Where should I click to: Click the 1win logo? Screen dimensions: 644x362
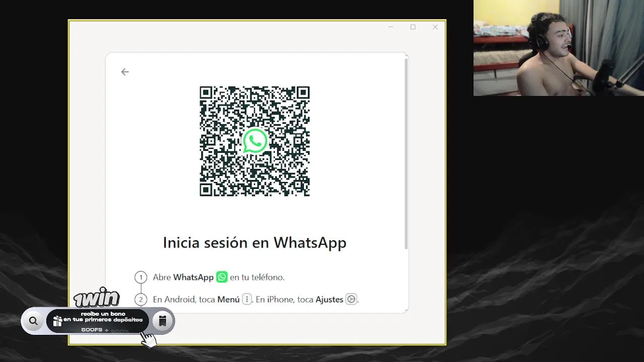pyautogui.click(x=97, y=297)
